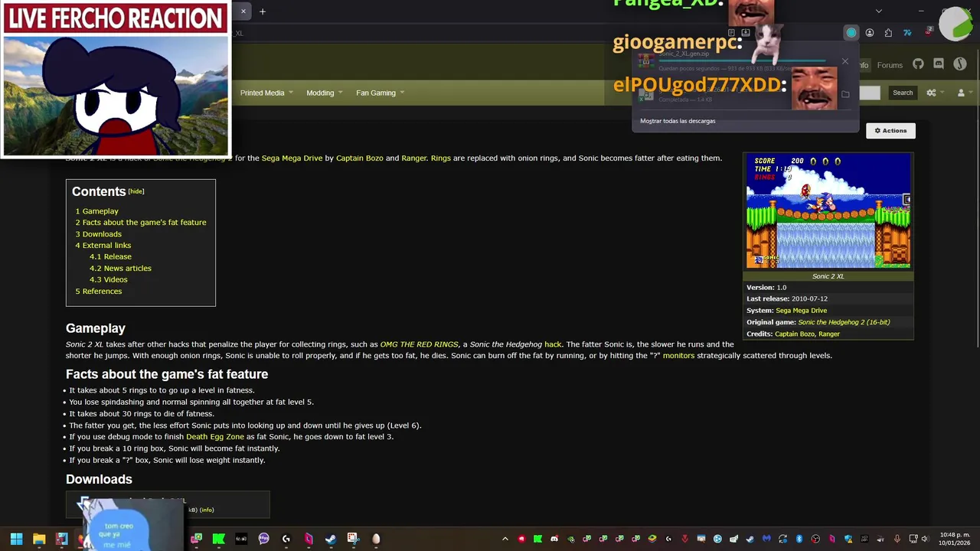Click the download progress bar for Sonic_2_XLgen.zip
Image resolution: width=980 pixels, height=551 pixels.
coord(743,60)
